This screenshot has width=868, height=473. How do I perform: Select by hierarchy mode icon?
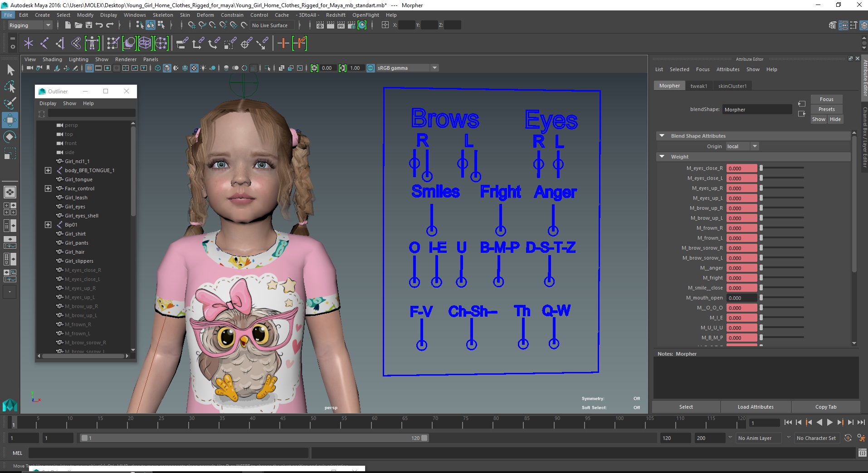(x=140, y=25)
